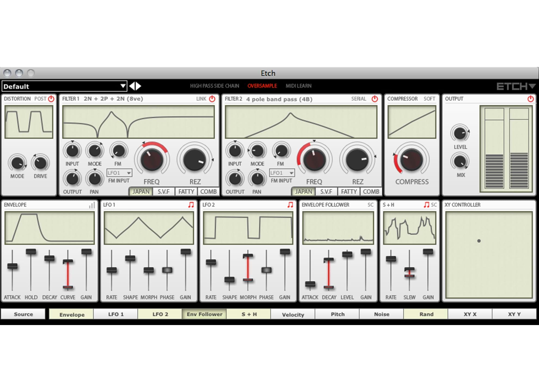The image size is (539, 392).
Task: Open Filter 1 FM INPUT LFO1 dropdown
Action: pyautogui.click(x=119, y=173)
